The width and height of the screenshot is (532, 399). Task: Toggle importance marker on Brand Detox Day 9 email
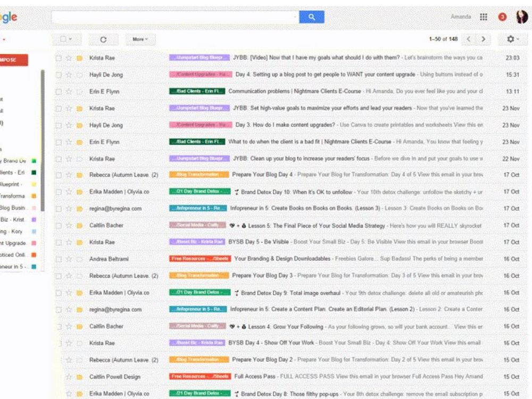coord(80,293)
